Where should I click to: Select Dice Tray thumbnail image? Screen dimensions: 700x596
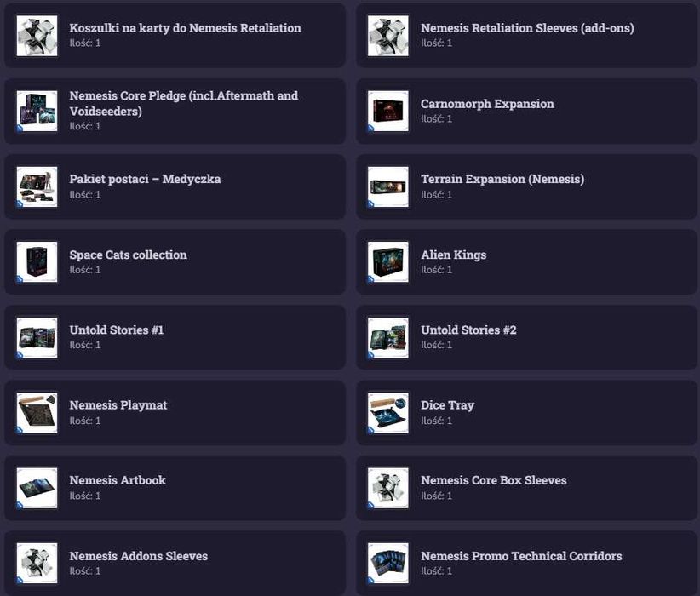point(388,412)
